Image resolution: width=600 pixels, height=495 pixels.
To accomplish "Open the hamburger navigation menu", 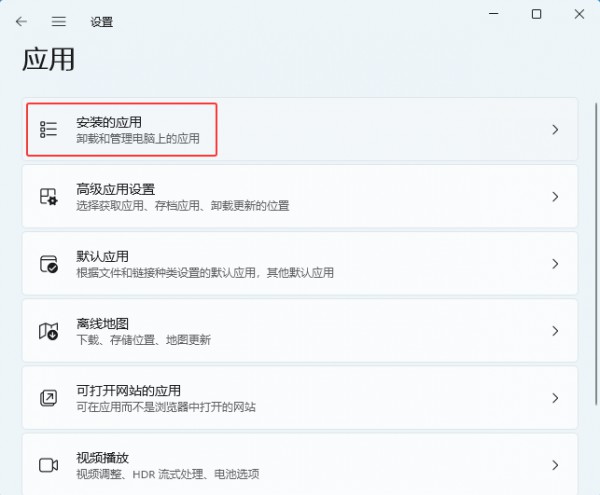I will tap(59, 21).
